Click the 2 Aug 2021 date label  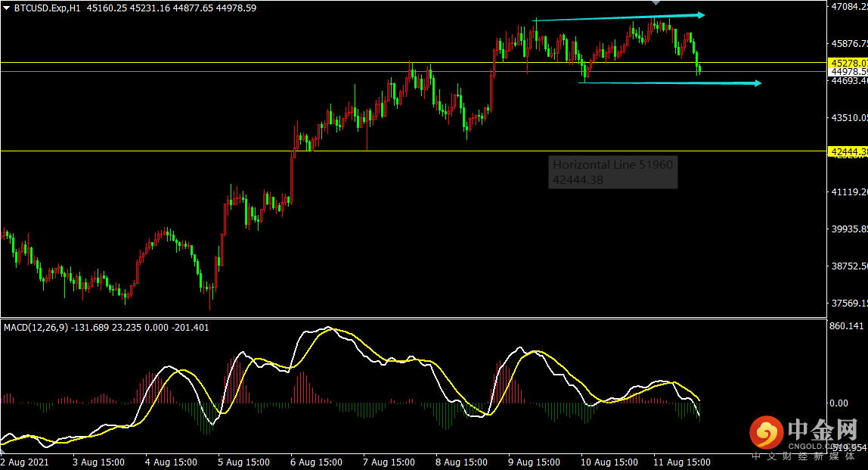pyautogui.click(x=24, y=462)
